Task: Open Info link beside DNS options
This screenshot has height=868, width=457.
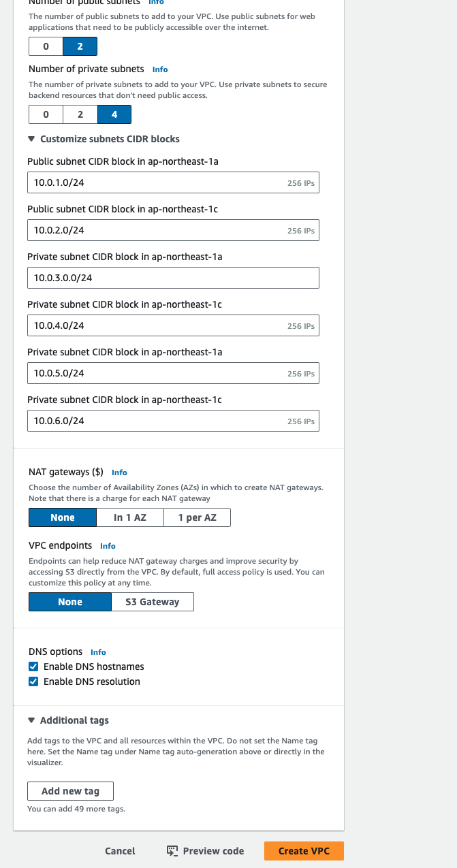Action: [x=98, y=652]
